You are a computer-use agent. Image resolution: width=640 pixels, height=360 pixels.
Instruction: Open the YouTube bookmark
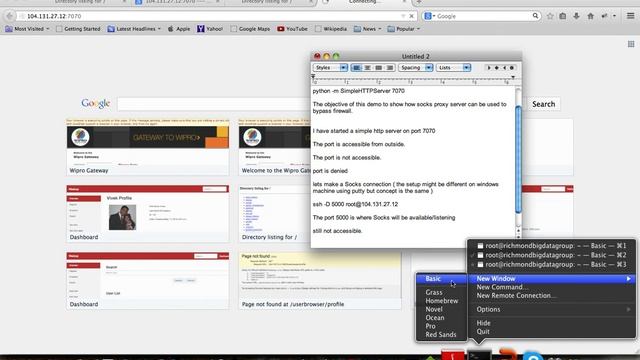click(293, 29)
